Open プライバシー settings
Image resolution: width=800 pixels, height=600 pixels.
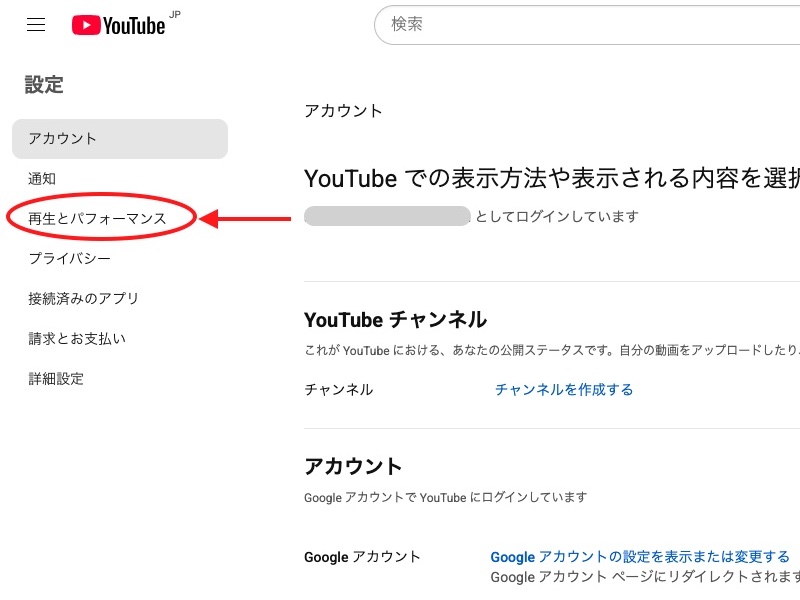(68, 257)
